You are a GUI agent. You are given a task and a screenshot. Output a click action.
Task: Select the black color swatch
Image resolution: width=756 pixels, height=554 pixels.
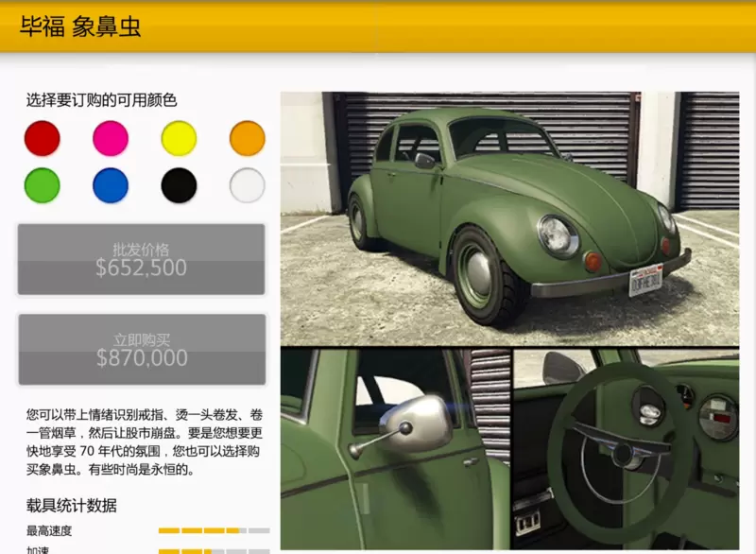179,185
